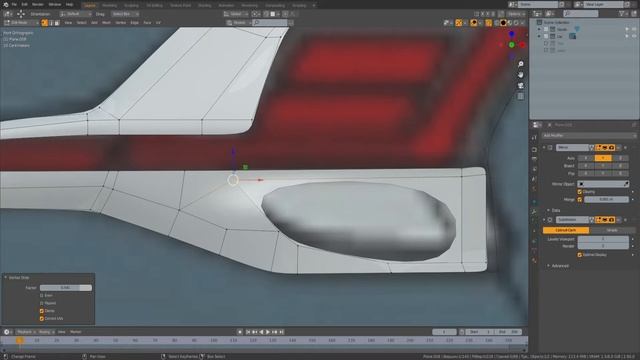Open the Options dropdown in viewport header
The height and width of the screenshot is (360, 640).
516,14
